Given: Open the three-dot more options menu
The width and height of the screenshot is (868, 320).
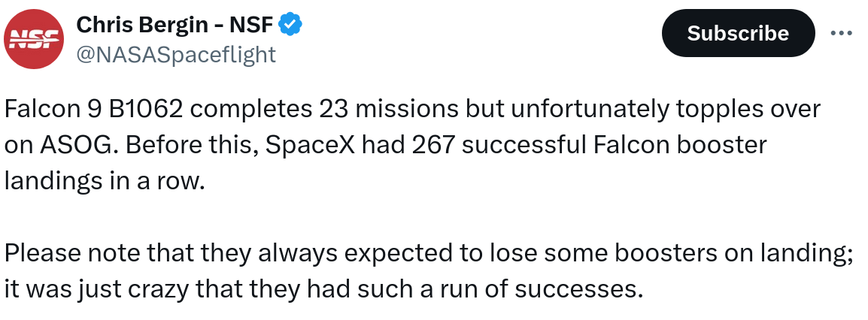Looking at the screenshot, I should [842, 33].
